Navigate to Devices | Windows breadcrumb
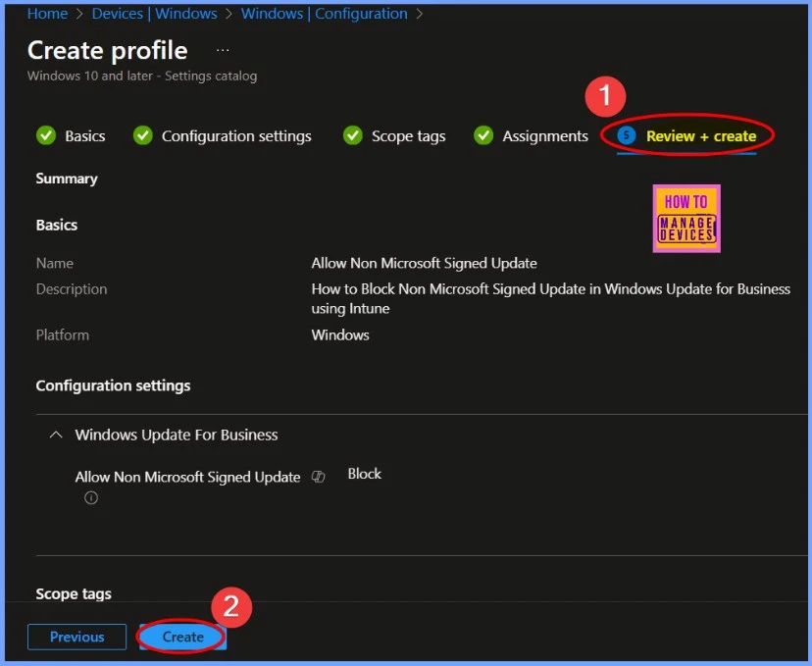This screenshot has width=812, height=666. pyautogui.click(x=154, y=14)
